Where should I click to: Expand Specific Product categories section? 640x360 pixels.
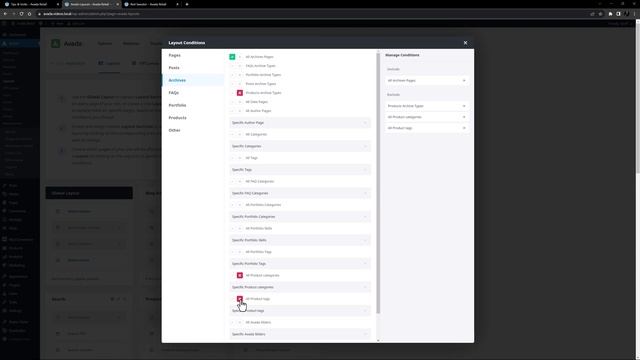pyautogui.click(x=300, y=287)
